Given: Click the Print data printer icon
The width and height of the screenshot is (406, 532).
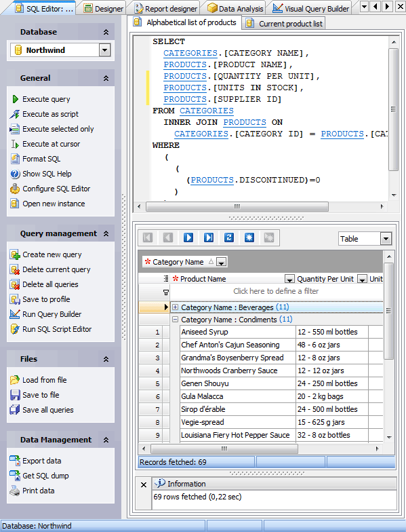Looking at the screenshot, I should pyautogui.click(x=15, y=491).
